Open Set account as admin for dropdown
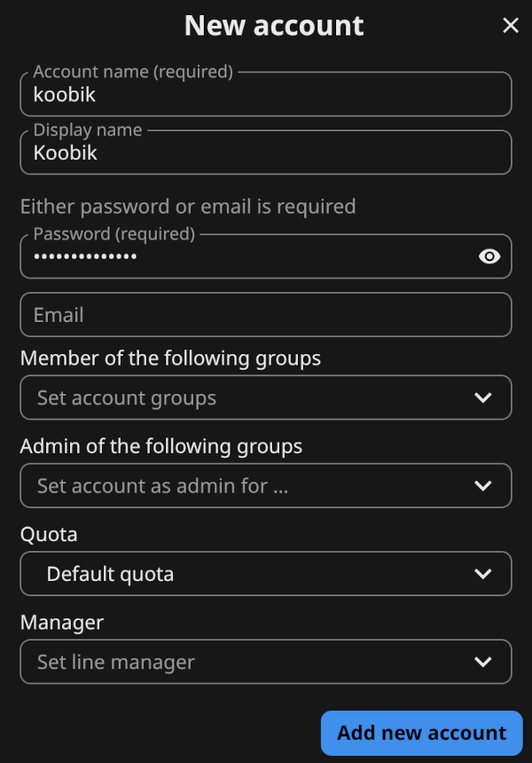The width and height of the screenshot is (532, 763). click(x=265, y=485)
